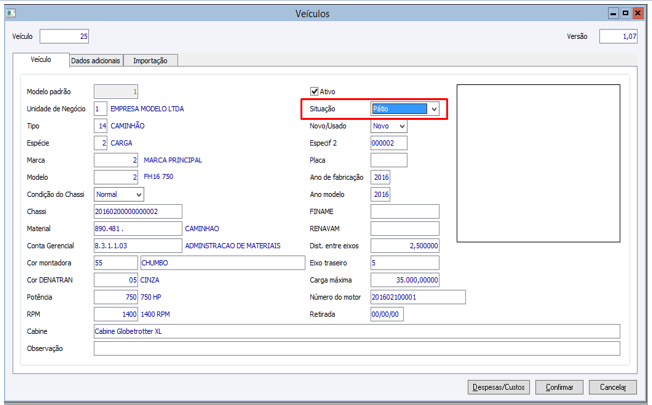Click the Despesas/Custos button

click(499, 387)
